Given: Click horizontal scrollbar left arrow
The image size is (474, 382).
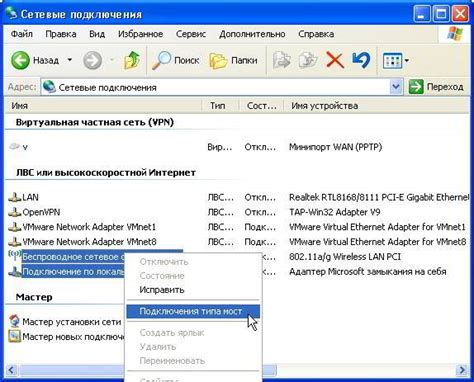Looking at the screenshot, I should (x=12, y=370).
